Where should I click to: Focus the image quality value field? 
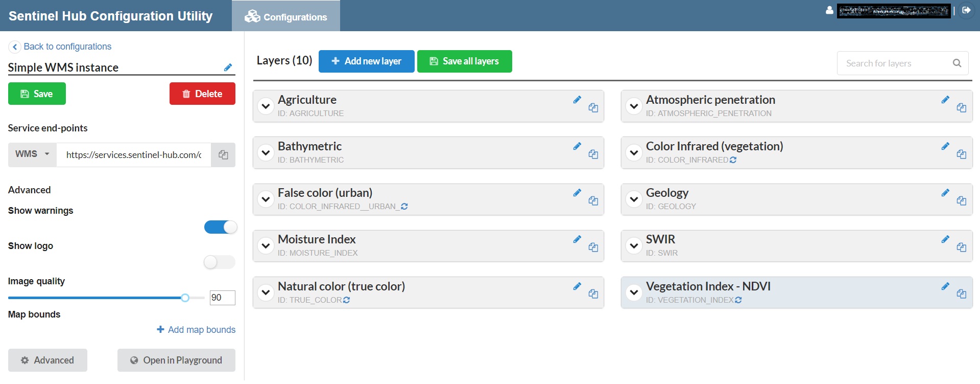point(223,298)
